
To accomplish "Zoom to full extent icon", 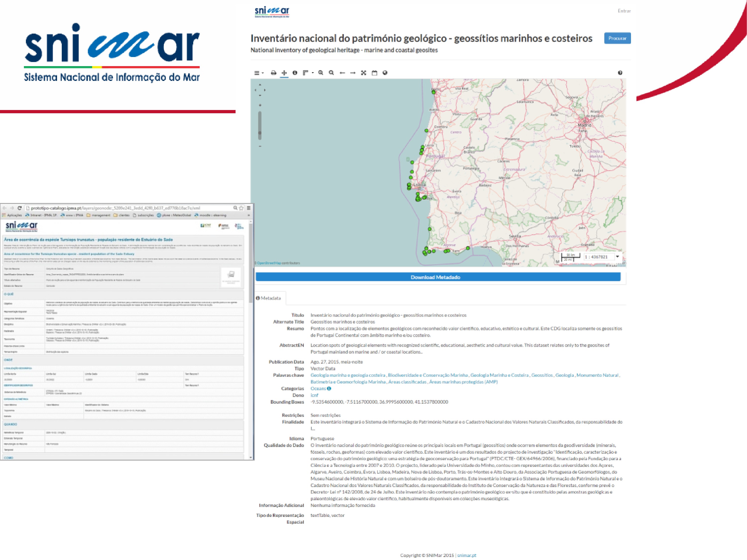I will (x=364, y=73).
